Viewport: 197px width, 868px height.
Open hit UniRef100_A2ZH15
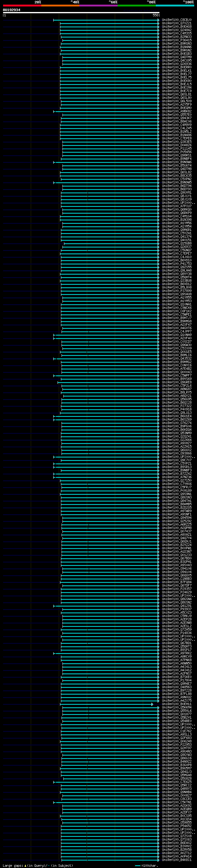(176, 447)
